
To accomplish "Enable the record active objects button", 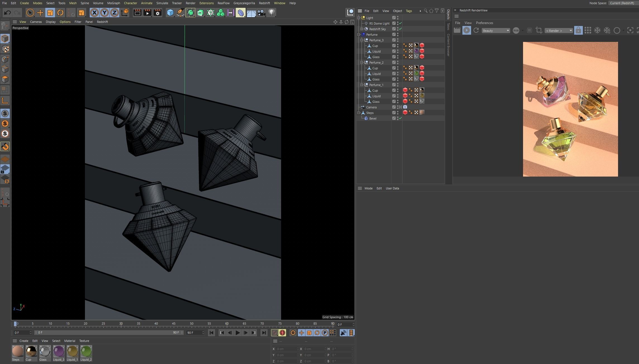I will pos(274,333).
